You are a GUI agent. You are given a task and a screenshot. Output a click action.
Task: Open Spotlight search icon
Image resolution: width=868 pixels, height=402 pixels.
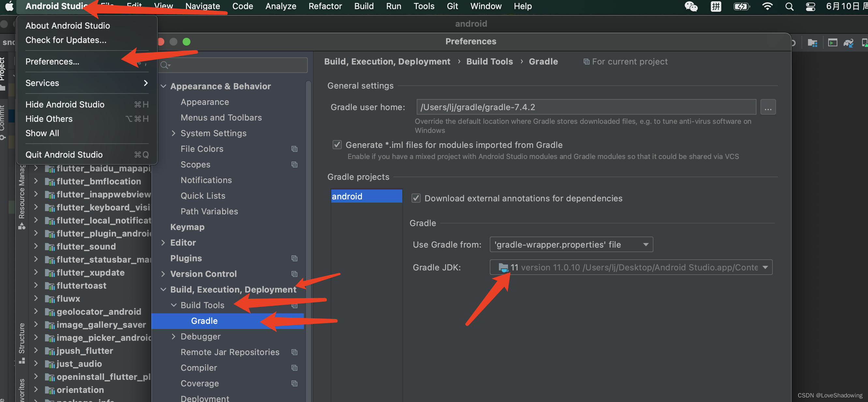click(789, 7)
